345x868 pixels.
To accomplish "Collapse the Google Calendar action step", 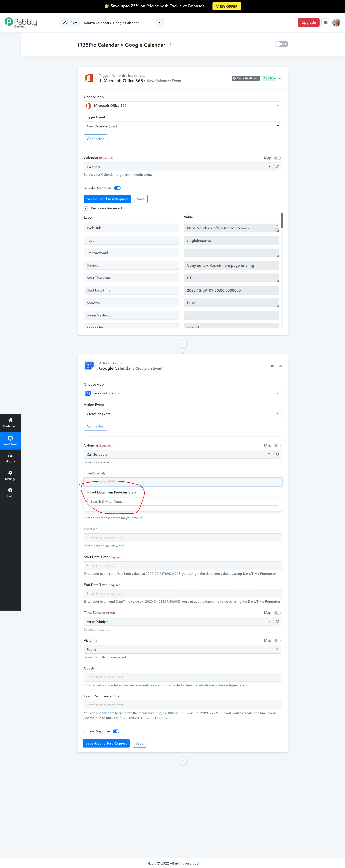I will click(280, 366).
